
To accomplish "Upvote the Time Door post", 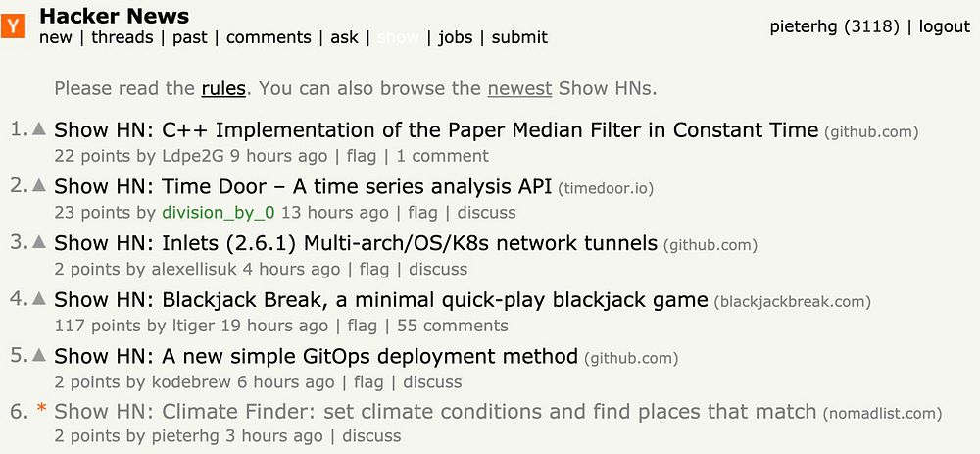I will tap(40, 185).
